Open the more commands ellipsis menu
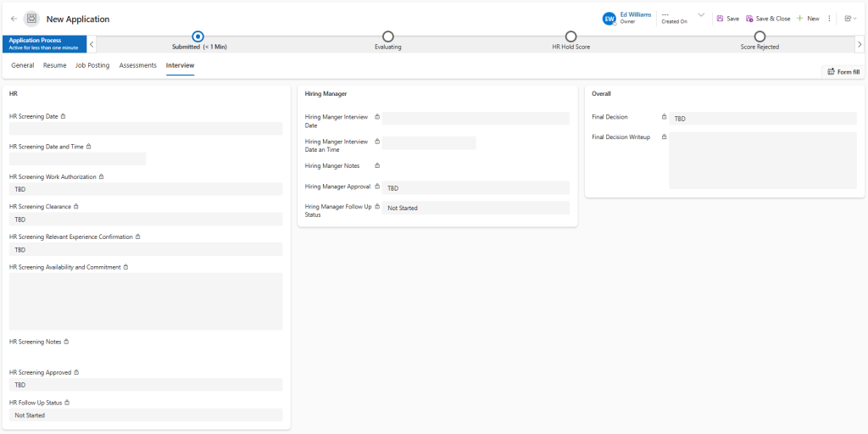868x434 pixels. (829, 19)
